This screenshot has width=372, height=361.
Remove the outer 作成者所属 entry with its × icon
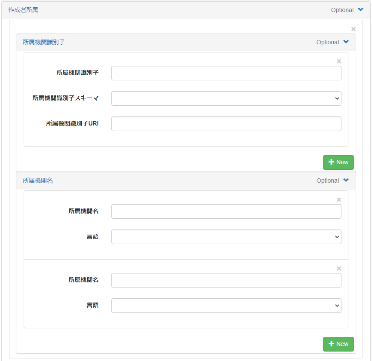pyautogui.click(x=353, y=29)
